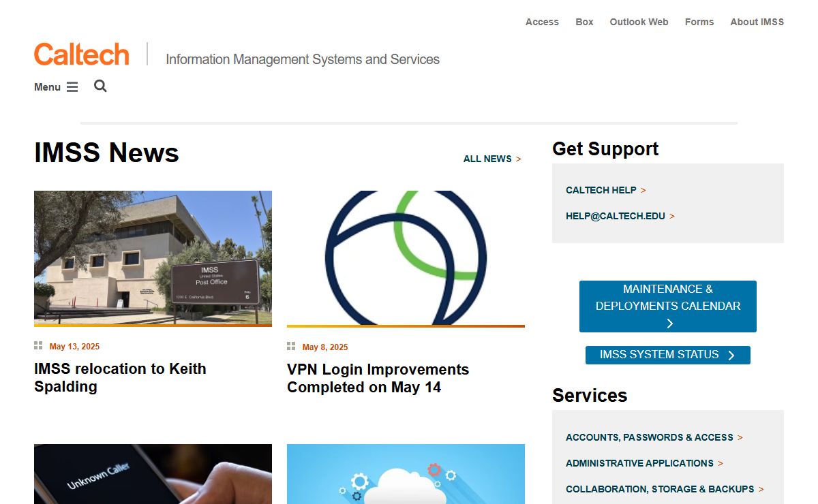Screen dimensions: 818x504
Task: Open the Access link in top navigation
Action: pos(542,22)
